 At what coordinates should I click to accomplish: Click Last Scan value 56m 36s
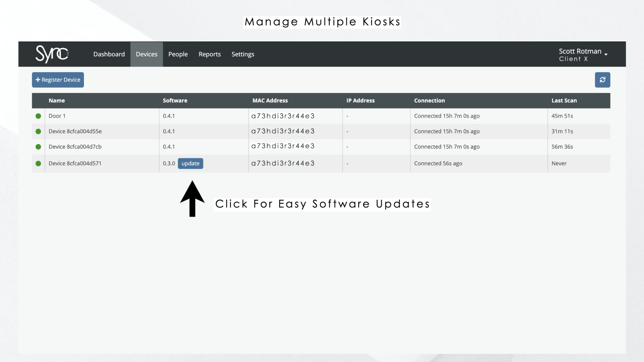[x=562, y=147]
